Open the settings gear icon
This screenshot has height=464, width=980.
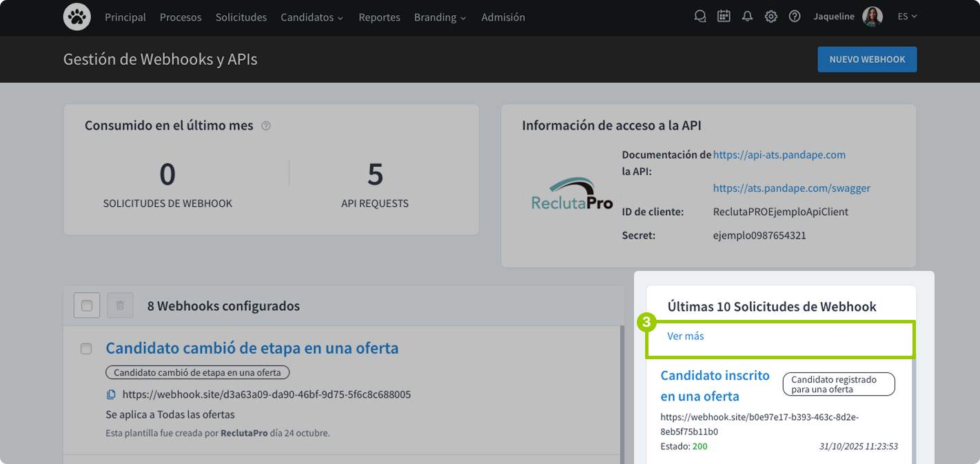click(770, 16)
